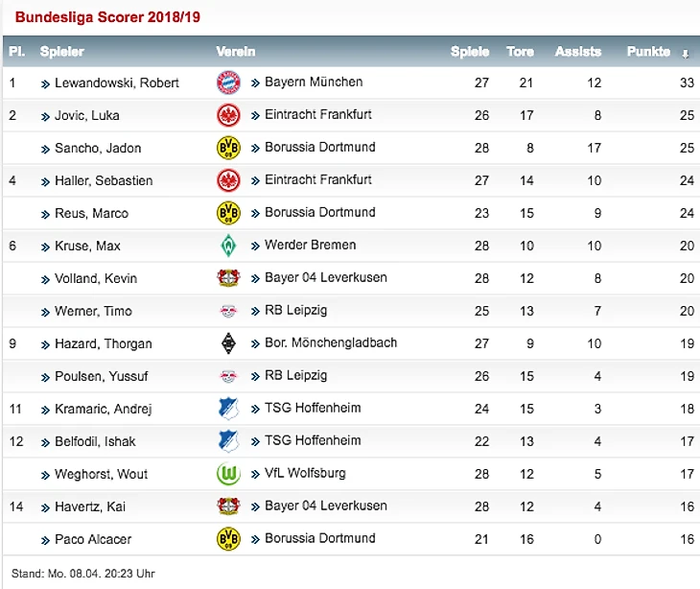The width and height of the screenshot is (700, 589).
Task: Sort the table by Assists column
Action: 578,52
